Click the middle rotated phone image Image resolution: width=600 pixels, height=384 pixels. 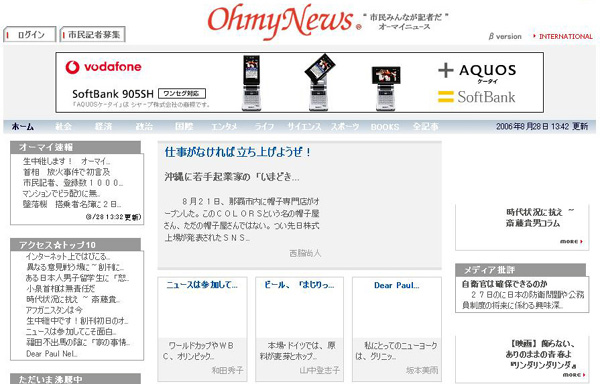[x=320, y=81]
